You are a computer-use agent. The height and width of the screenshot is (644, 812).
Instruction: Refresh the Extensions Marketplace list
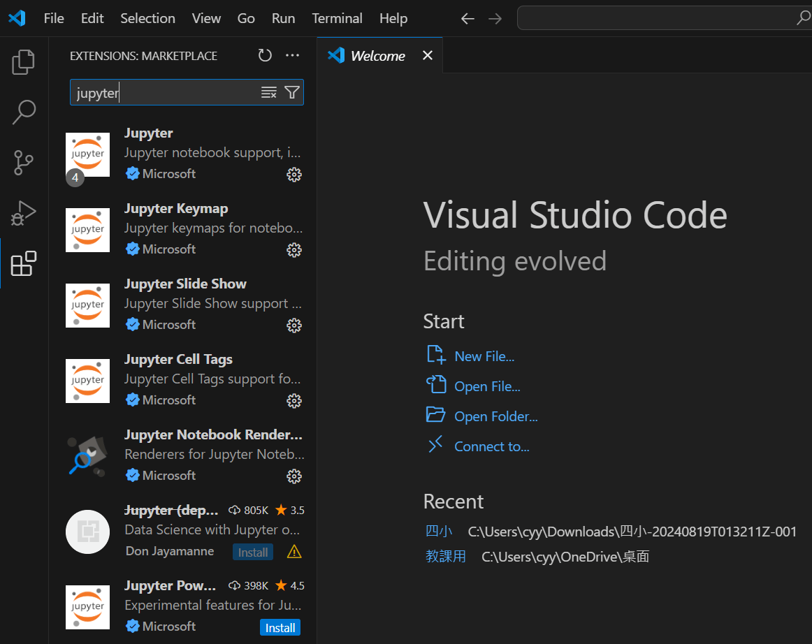pyautogui.click(x=265, y=55)
